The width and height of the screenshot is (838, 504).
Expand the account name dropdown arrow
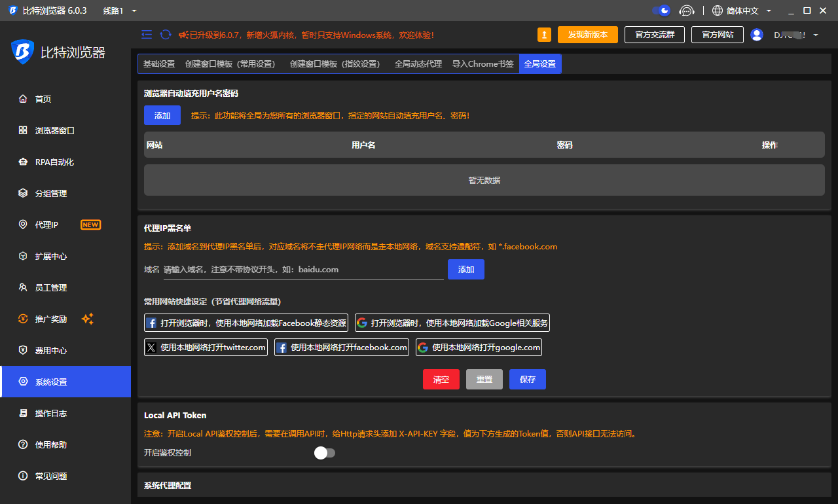pos(816,35)
